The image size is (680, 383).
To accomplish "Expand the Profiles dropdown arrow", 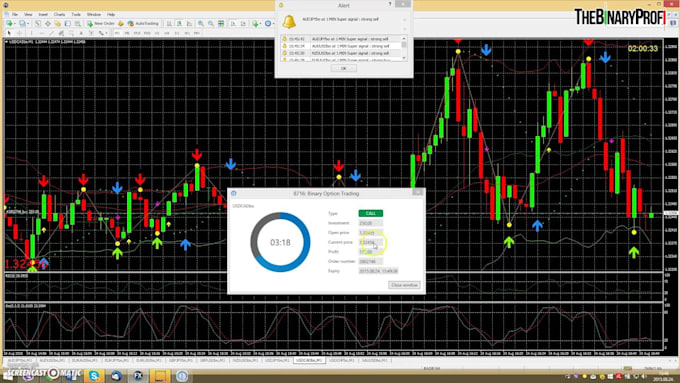I will tap(28, 23).
